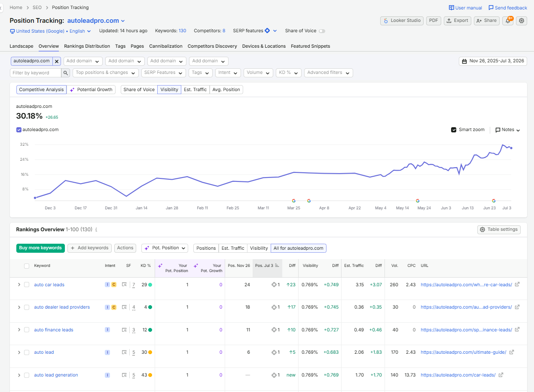Click Filter by keyword input field

(x=36, y=73)
